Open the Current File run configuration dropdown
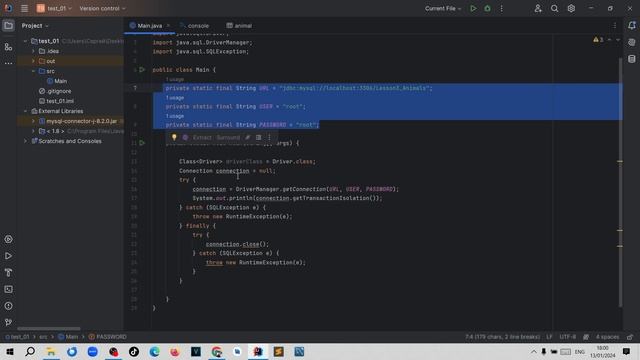This screenshot has height=360, width=640. point(443,8)
